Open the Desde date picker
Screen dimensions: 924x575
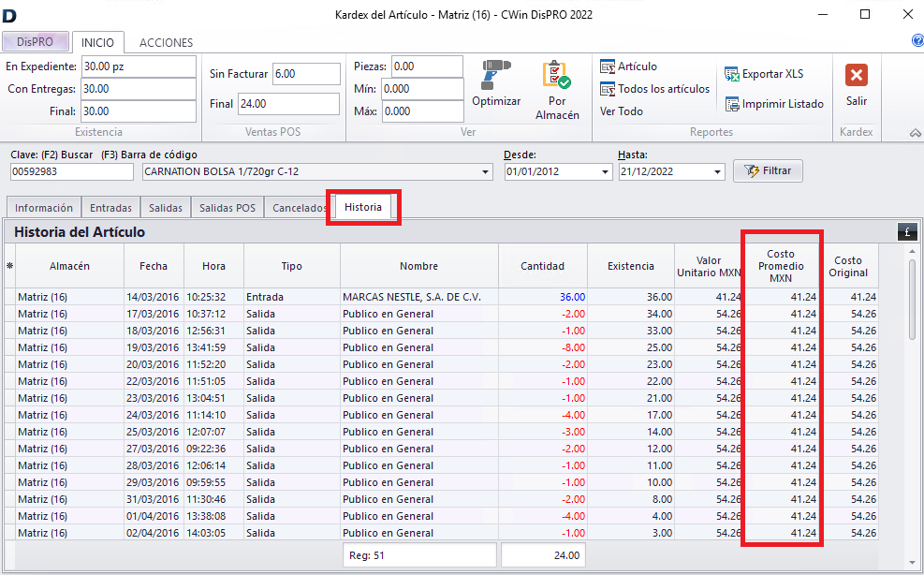(606, 172)
